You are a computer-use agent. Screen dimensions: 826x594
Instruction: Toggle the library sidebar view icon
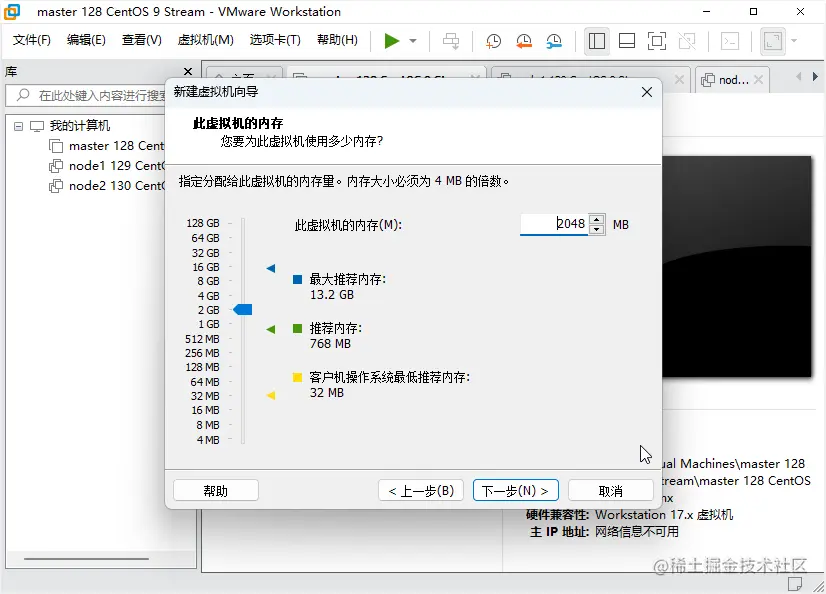point(597,41)
